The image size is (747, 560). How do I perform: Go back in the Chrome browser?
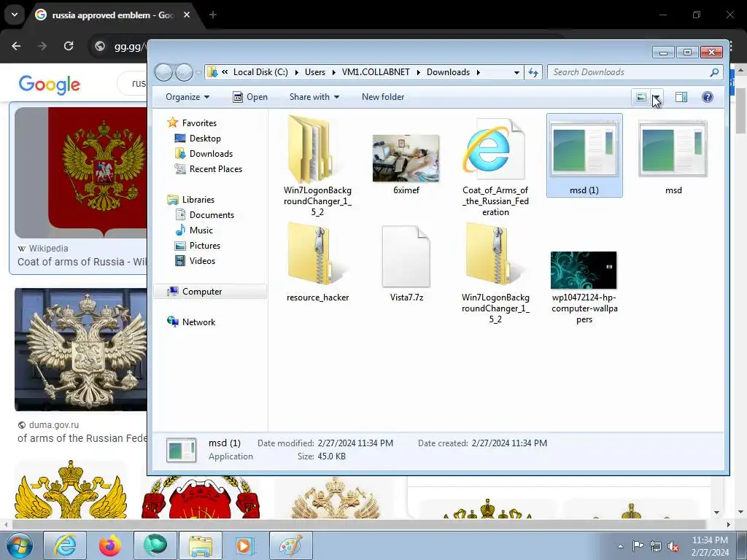16,46
